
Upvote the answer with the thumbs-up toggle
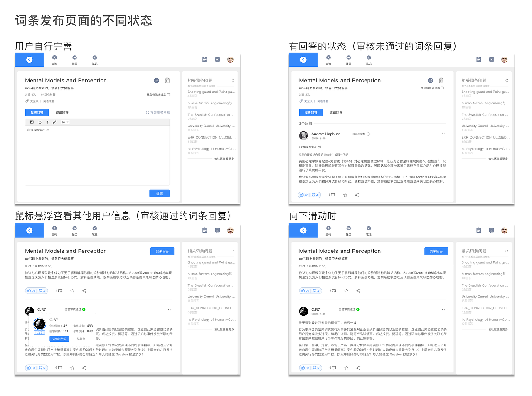click(303, 195)
